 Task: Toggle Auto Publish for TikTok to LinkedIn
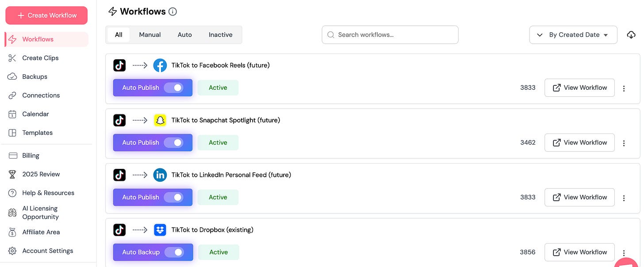tap(173, 197)
